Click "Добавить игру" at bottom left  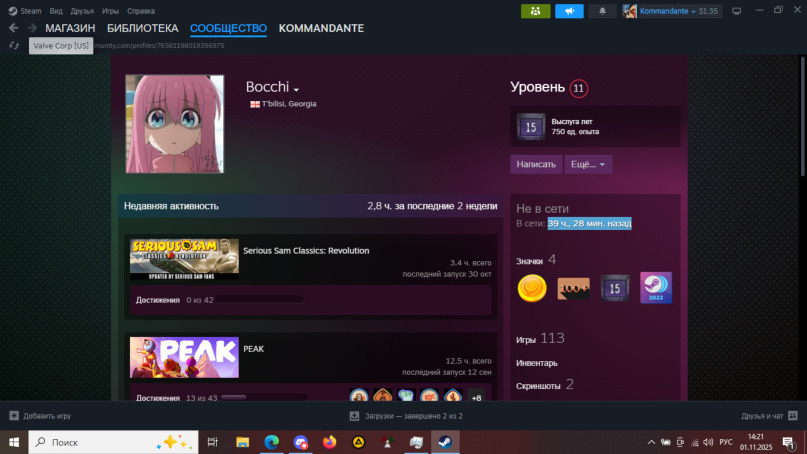[40, 415]
